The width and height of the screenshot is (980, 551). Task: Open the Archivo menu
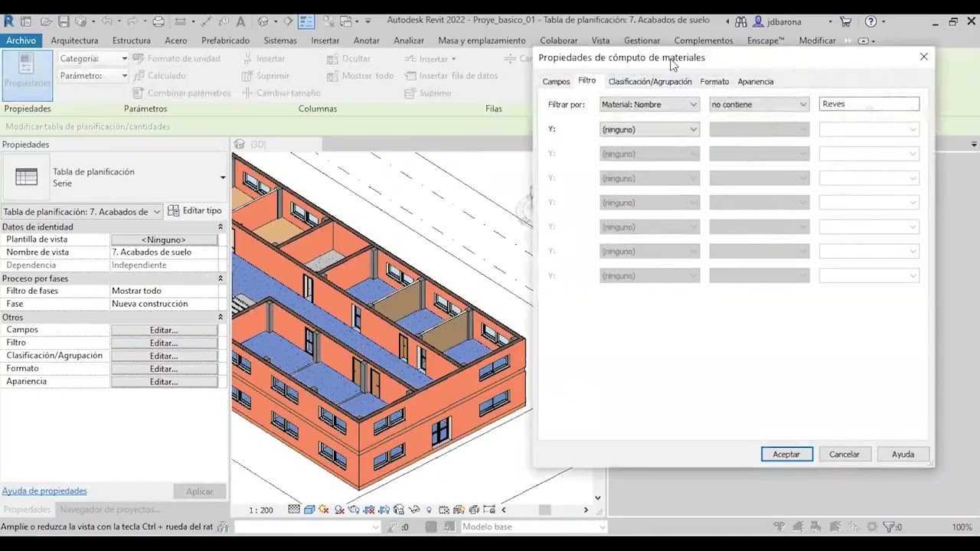[21, 41]
